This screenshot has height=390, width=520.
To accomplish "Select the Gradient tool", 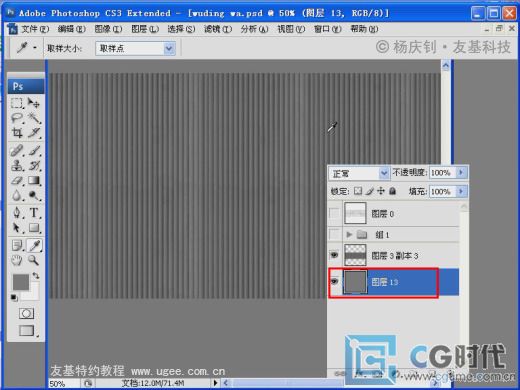I will 34,180.
